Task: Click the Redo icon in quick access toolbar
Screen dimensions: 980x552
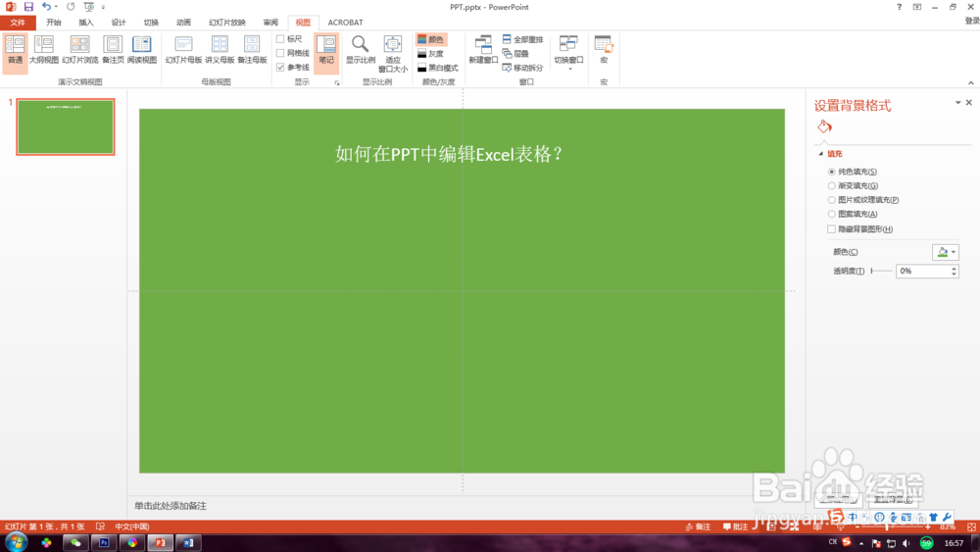Action: pyautogui.click(x=71, y=7)
